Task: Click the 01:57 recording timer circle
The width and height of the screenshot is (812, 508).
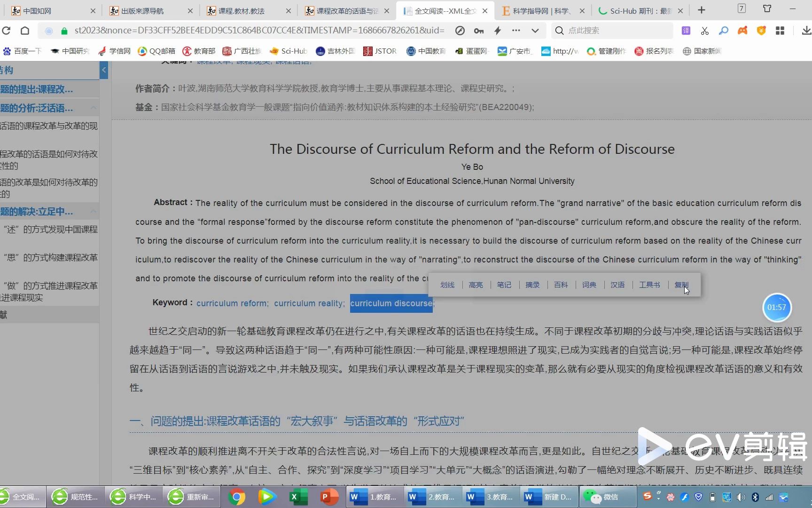Action: (777, 307)
